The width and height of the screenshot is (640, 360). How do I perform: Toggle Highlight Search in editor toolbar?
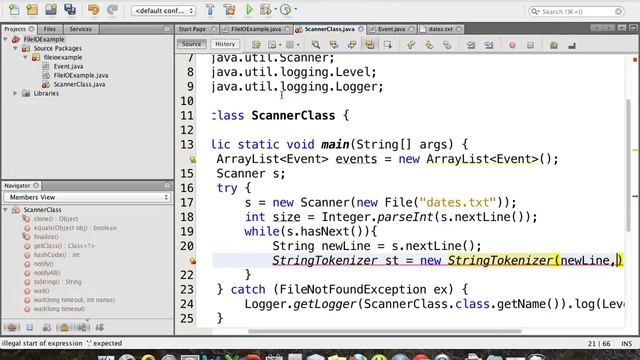pos(370,45)
